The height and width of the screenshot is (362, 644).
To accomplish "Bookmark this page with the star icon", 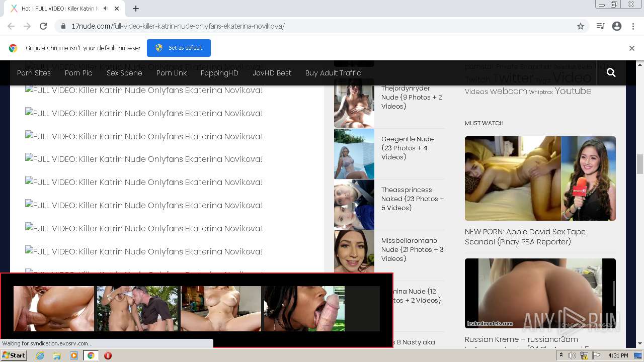I will [581, 26].
